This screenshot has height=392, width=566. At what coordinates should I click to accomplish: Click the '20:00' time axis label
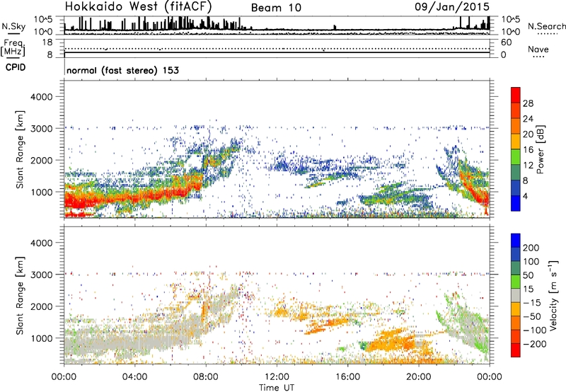click(418, 377)
